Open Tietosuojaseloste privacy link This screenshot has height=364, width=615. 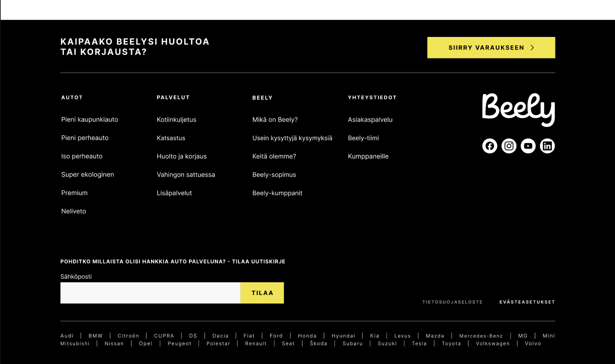(452, 302)
